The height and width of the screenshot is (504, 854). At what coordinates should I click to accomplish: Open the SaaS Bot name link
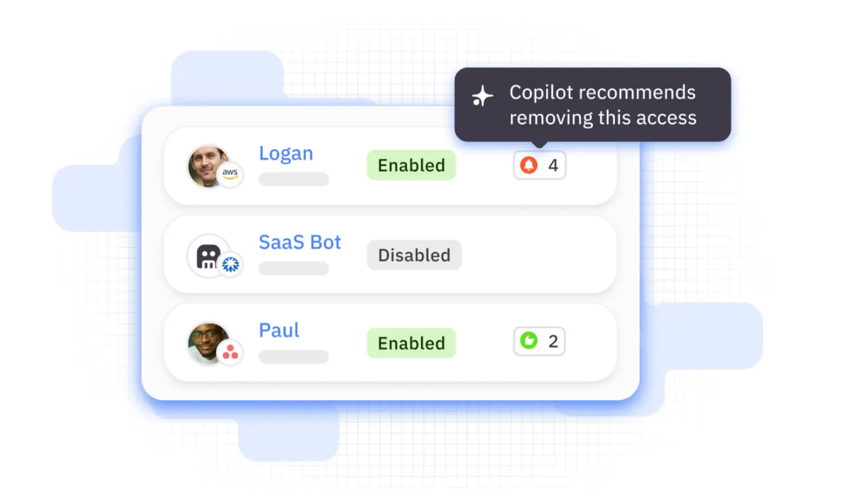(299, 242)
